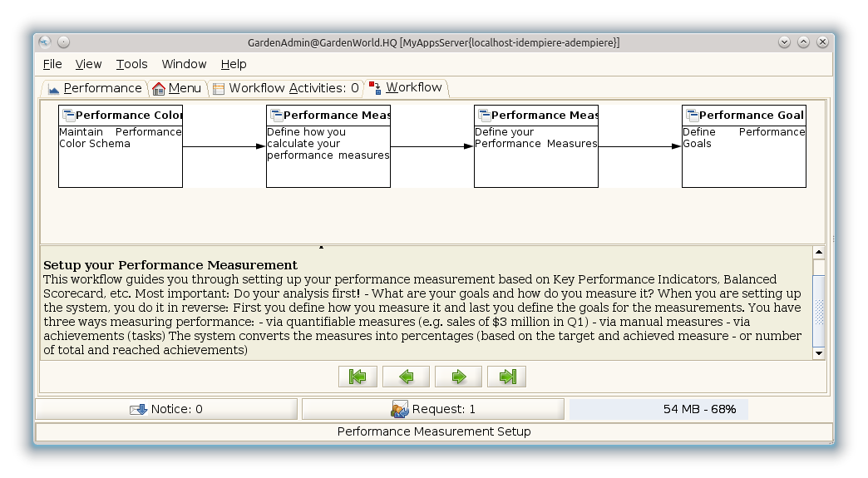868x478 pixels.
Task: Switch to the Performance tab
Action: (95, 88)
